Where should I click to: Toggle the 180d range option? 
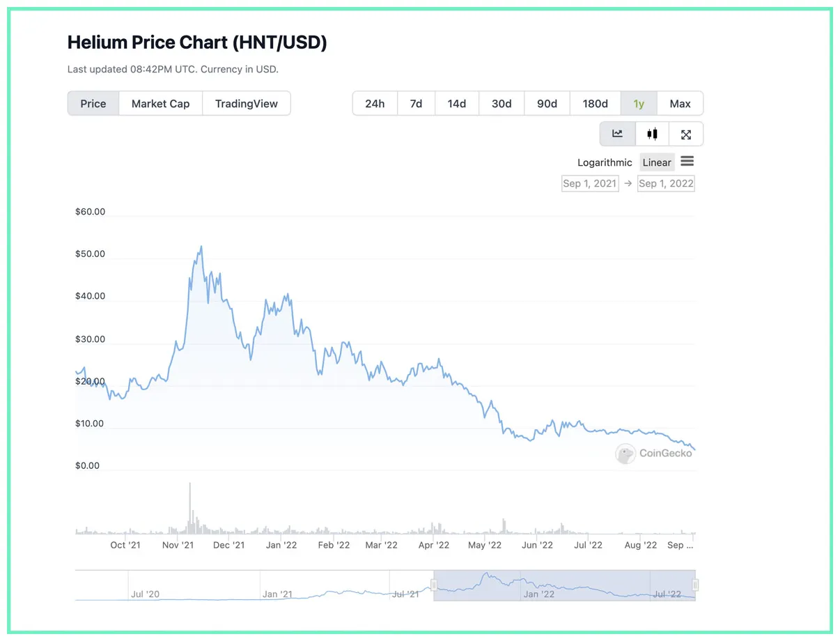coord(595,103)
